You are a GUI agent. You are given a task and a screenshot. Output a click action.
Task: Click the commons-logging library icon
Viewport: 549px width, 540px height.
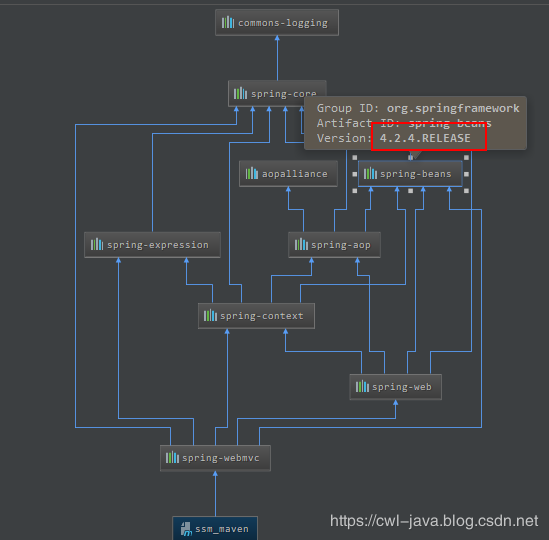click(x=228, y=22)
